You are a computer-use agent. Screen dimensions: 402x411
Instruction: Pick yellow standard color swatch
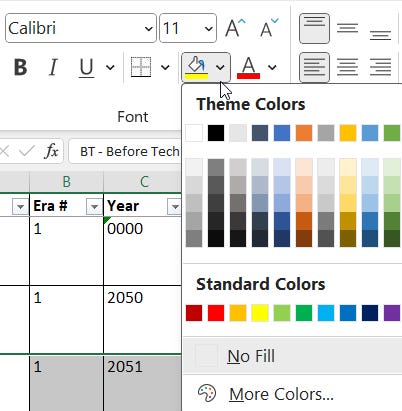(260, 313)
